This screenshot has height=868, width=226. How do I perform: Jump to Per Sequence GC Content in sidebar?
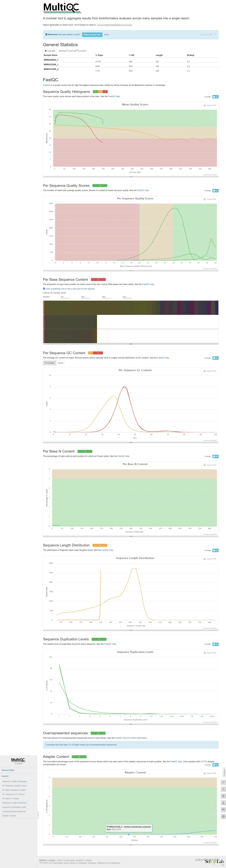pos(13,794)
